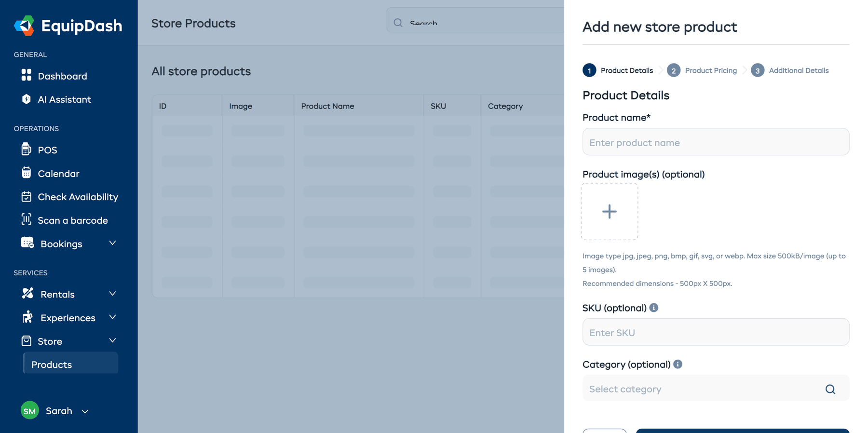Go to step 3 Additional Details
The image size is (868, 433).
790,70
